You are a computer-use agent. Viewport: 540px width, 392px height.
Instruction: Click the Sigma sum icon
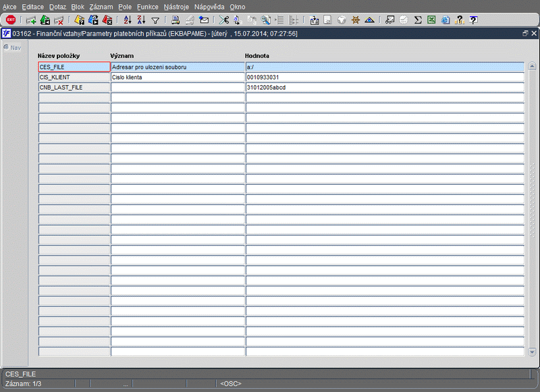[x=418, y=20]
